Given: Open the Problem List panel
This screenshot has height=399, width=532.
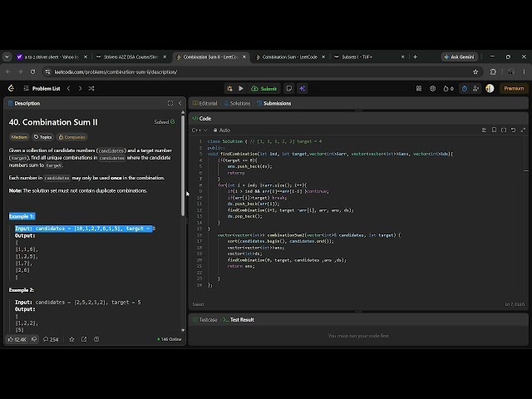Looking at the screenshot, I should [42, 89].
